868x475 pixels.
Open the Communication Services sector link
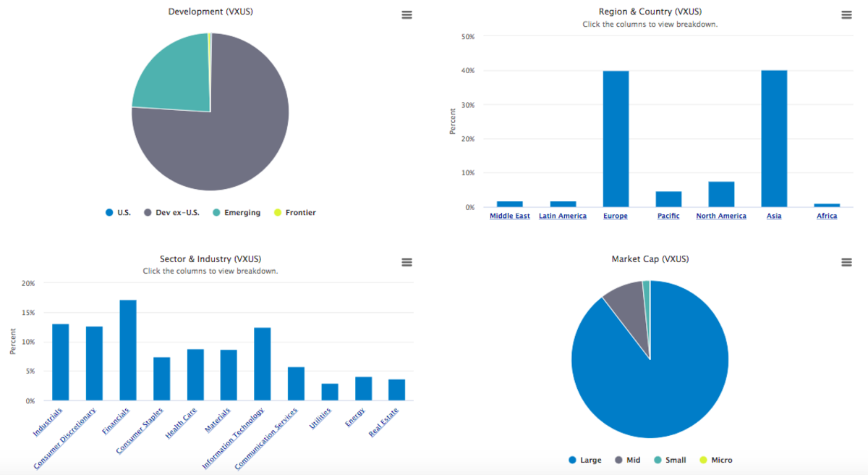pos(267,439)
